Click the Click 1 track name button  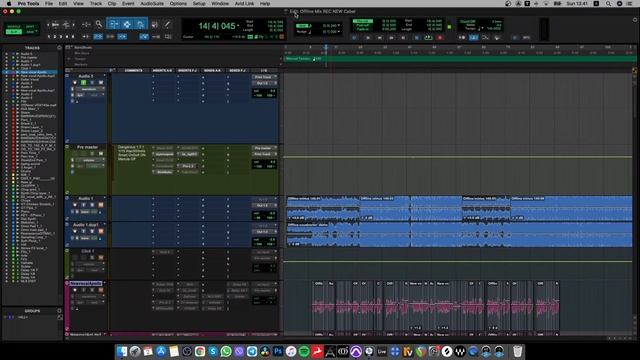[x=87, y=251]
